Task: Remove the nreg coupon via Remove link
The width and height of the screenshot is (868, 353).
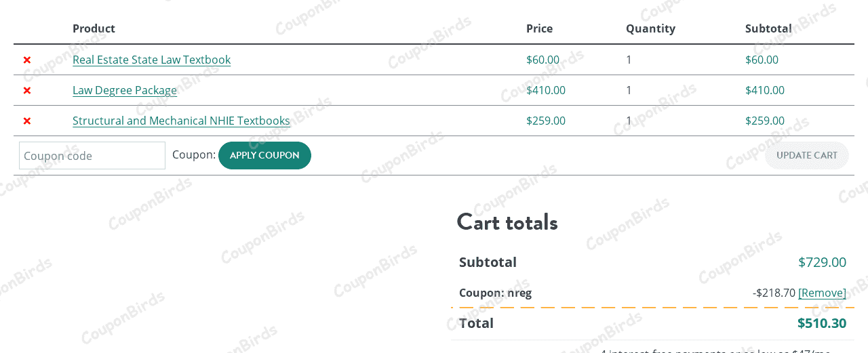Action: [x=822, y=293]
